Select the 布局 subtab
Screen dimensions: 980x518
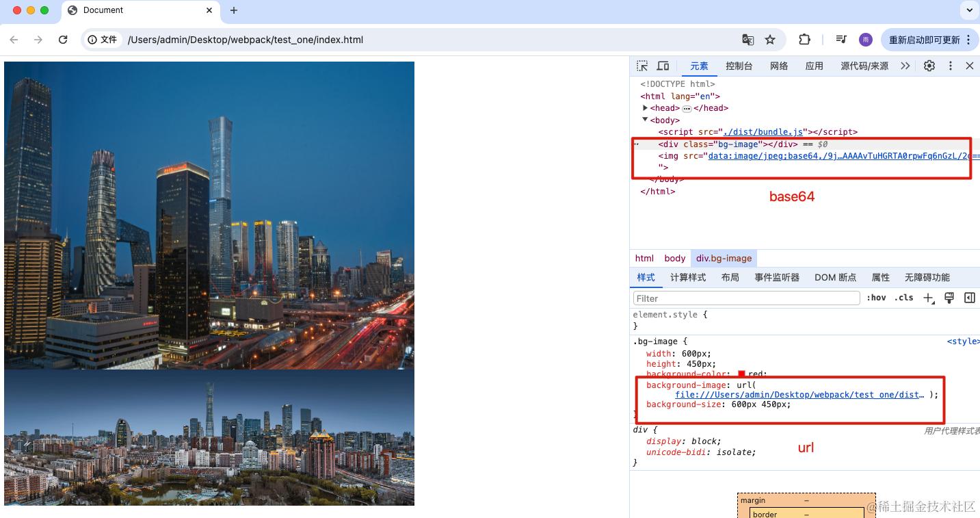(730, 277)
